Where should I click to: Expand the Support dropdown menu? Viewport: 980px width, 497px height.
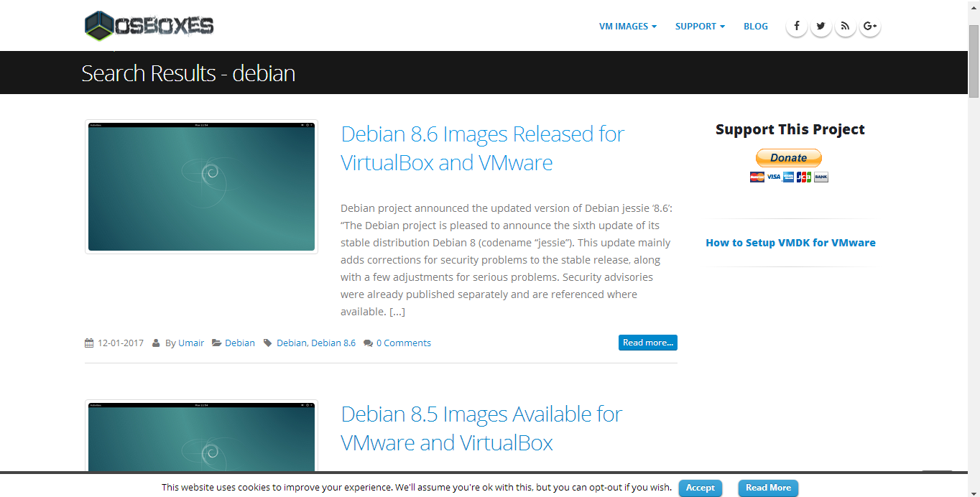click(x=700, y=27)
